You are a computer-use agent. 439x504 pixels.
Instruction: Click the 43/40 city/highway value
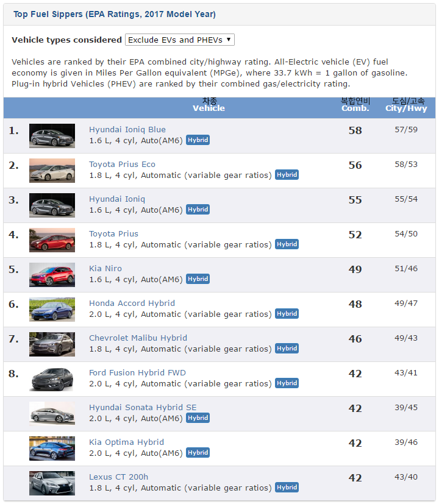[406, 477]
